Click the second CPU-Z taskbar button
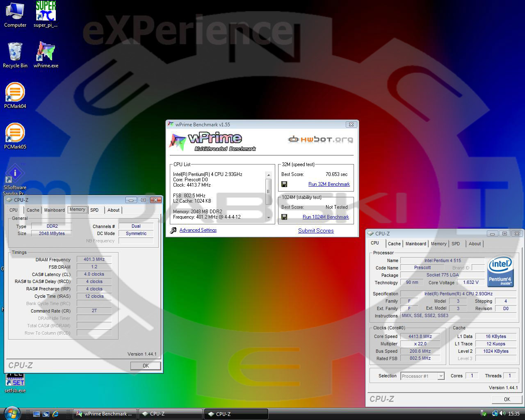 pos(236,414)
